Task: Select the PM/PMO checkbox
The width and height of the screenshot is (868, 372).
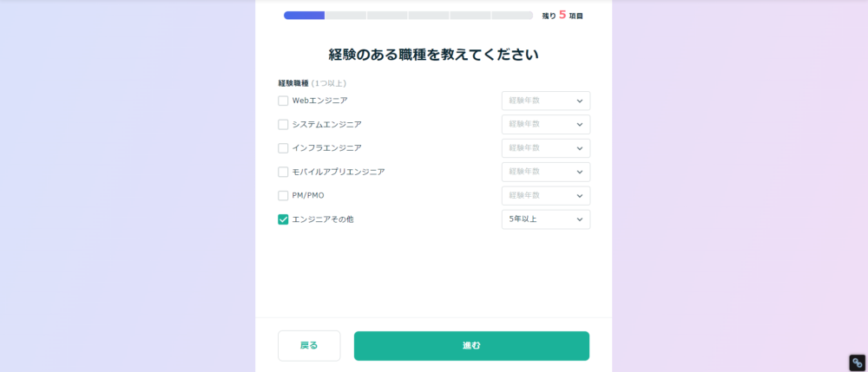Action: click(x=283, y=196)
